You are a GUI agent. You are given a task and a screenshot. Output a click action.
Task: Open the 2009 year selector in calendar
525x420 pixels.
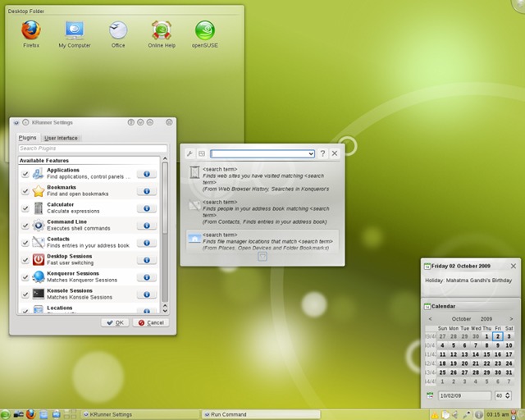[x=486, y=319]
